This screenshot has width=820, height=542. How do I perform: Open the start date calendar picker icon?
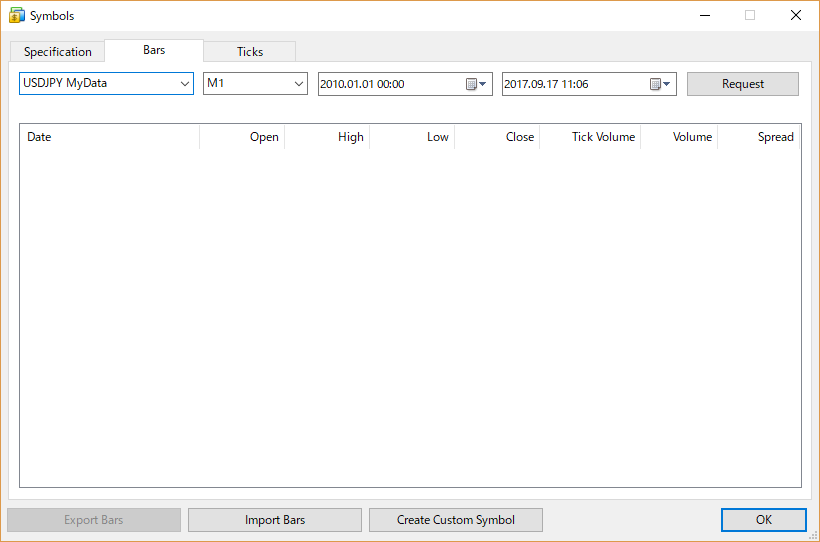point(476,85)
